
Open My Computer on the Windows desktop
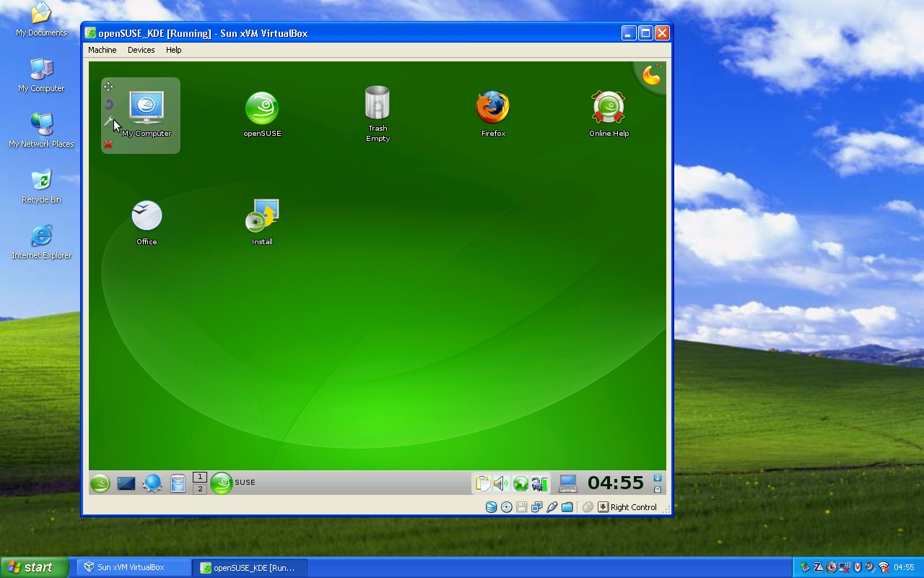pos(41,75)
